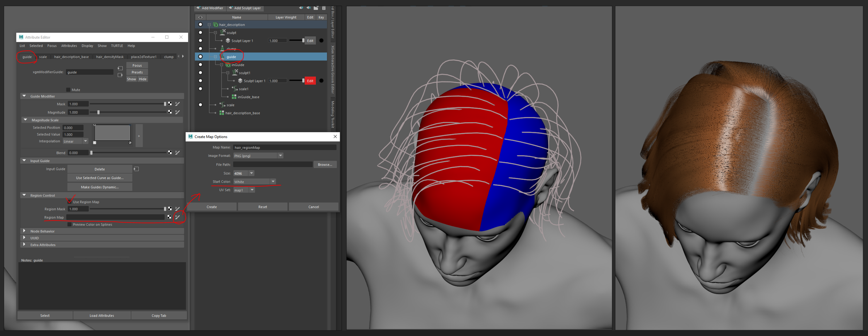This screenshot has width=868, height=336.
Task: Click the Mask checkerboard texture icon
Action: 170,104
